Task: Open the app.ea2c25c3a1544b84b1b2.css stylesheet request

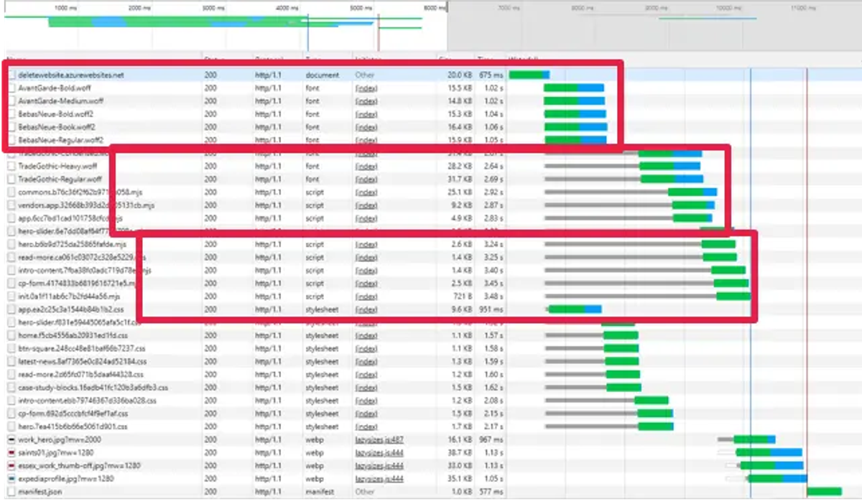Action: (x=71, y=309)
